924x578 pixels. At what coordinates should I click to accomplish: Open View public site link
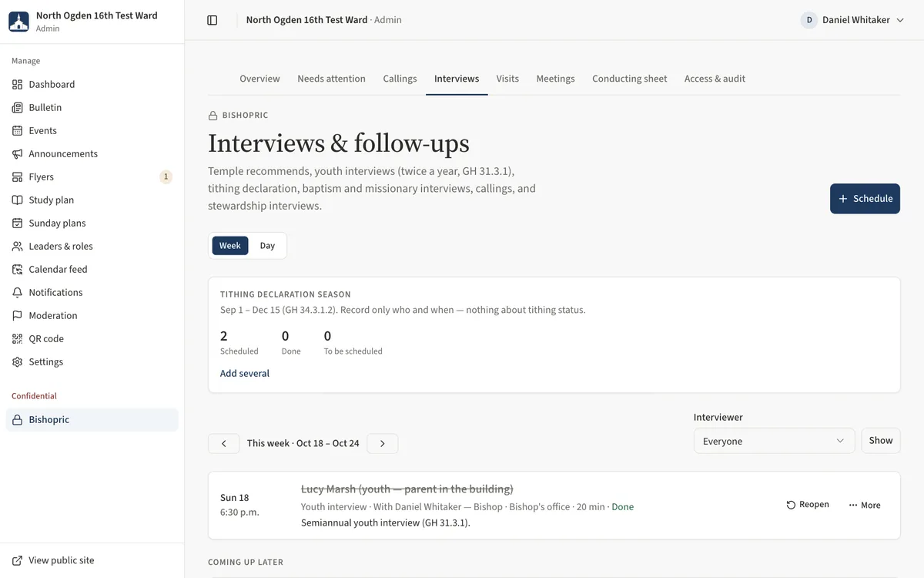click(92, 560)
